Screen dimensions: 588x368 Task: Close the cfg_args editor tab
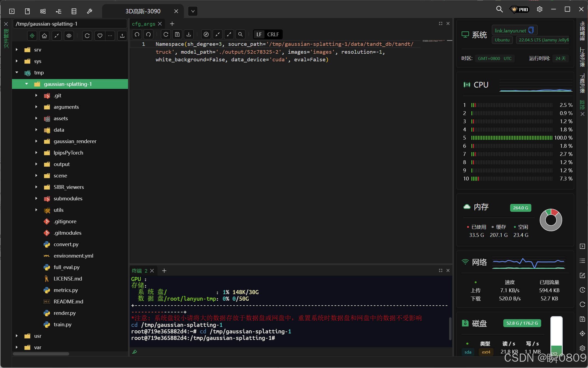[x=160, y=24]
